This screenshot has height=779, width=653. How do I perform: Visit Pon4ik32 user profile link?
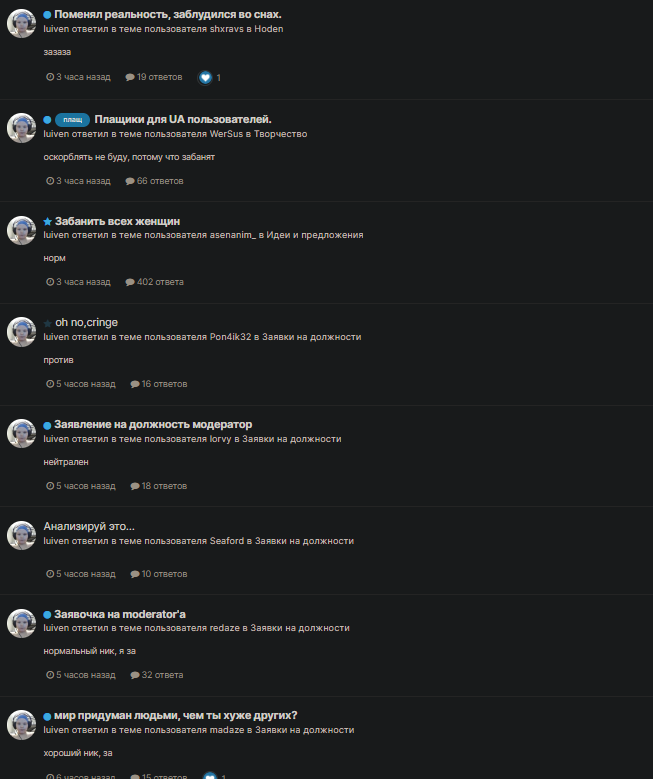click(x=231, y=337)
